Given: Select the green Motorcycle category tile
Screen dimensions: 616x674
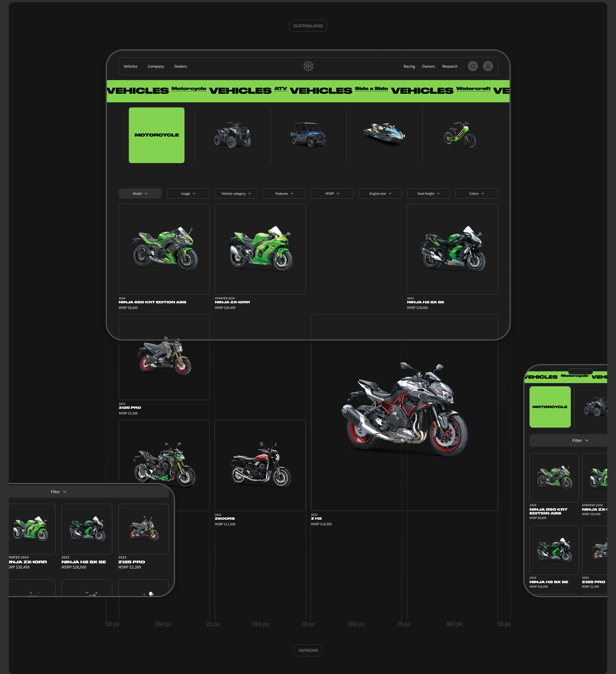Looking at the screenshot, I should [156, 135].
